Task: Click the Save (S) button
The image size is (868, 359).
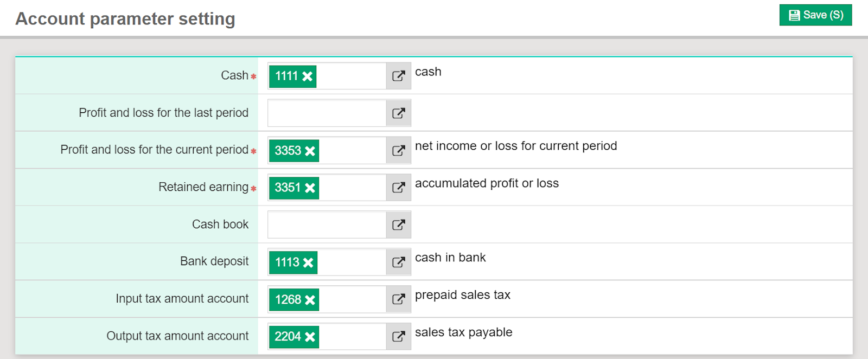Action: [x=815, y=15]
